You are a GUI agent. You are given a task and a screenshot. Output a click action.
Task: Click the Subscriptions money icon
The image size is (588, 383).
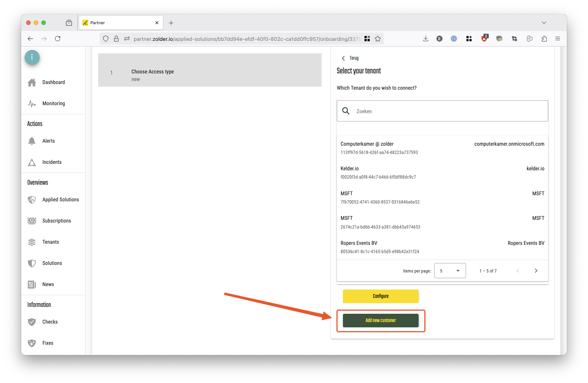(x=32, y=221)
